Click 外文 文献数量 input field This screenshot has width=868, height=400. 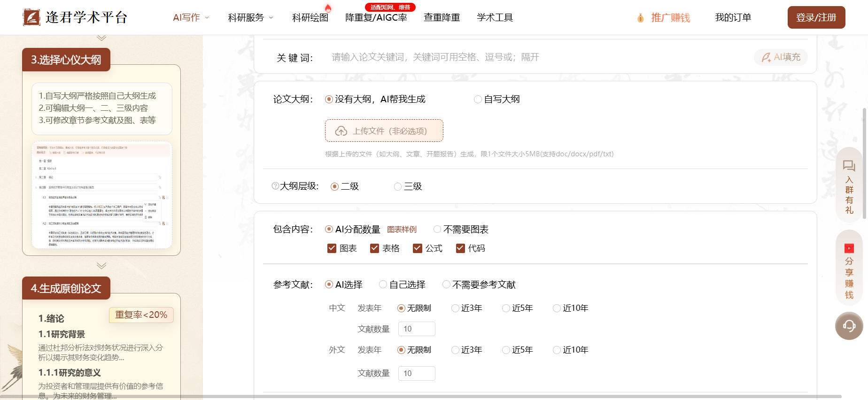[x=417, y=373]
